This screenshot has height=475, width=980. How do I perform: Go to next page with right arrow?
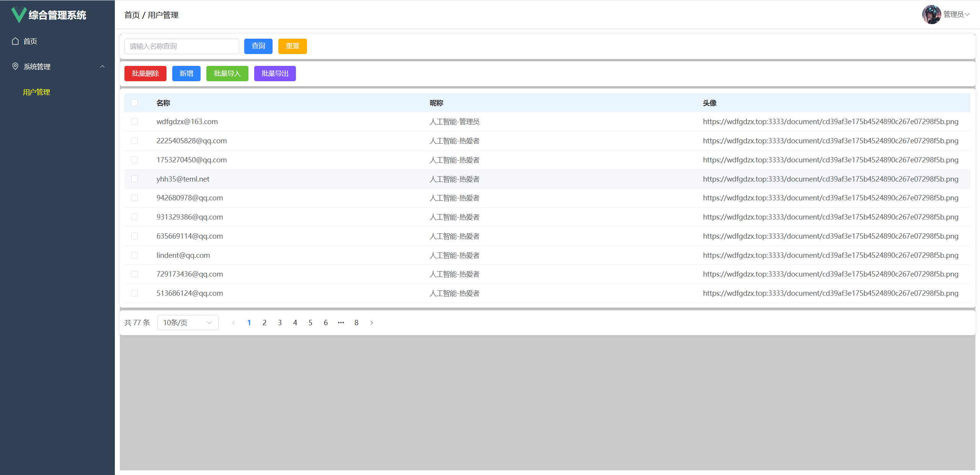click(x=371, y=323)
